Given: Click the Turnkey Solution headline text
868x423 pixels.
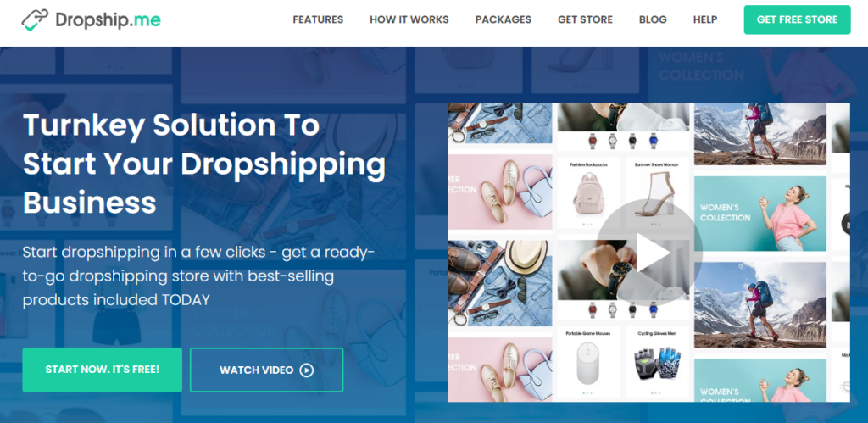Looking at the screenshot, I should tap(204, 164).
